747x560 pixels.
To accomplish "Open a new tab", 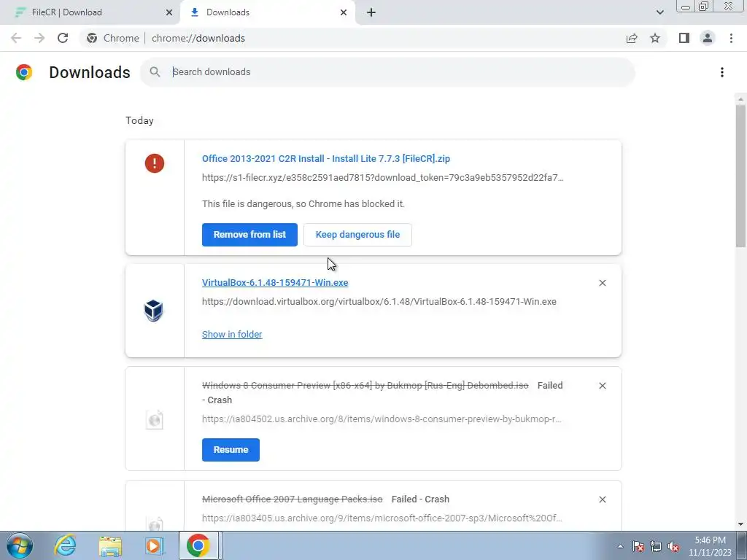I will [x=371, y=12].
